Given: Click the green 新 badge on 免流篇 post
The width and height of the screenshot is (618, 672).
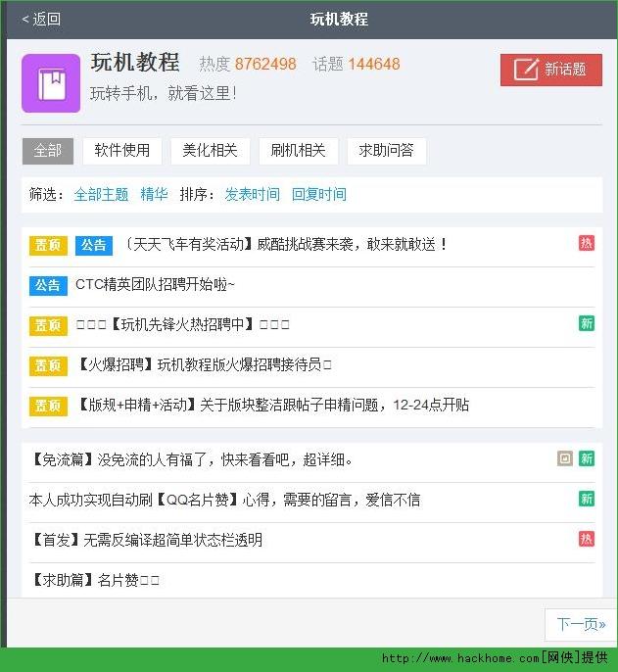Looking at the screenshot, I should point(586,458).
